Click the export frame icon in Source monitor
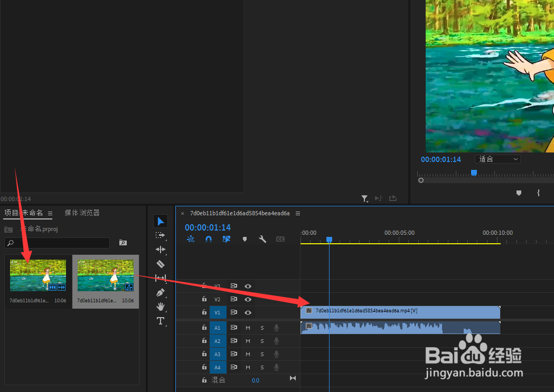Image resolution: width=554 pixels, height=392 pixels. click(393, 198)
